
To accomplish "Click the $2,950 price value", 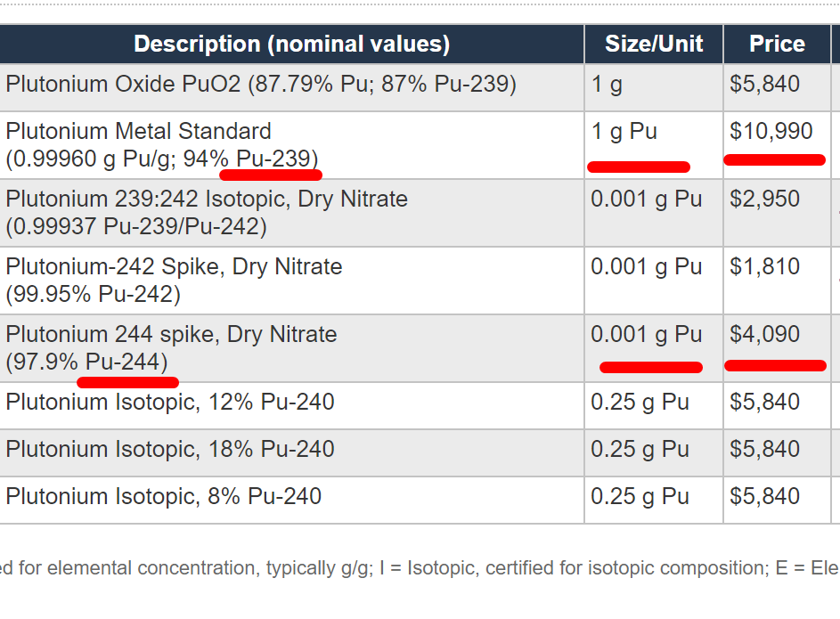I will tap(764, 200).
